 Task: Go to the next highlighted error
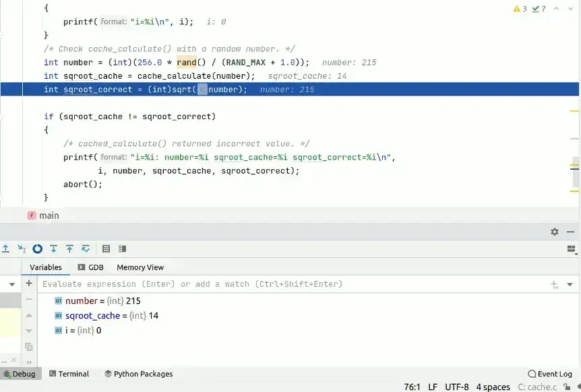coord(571,9)
